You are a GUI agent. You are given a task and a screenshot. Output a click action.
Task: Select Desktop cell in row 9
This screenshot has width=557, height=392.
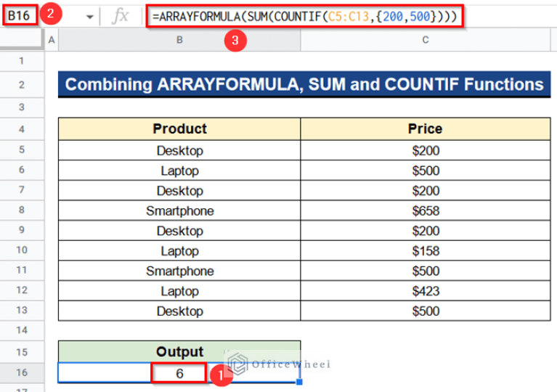179,230
